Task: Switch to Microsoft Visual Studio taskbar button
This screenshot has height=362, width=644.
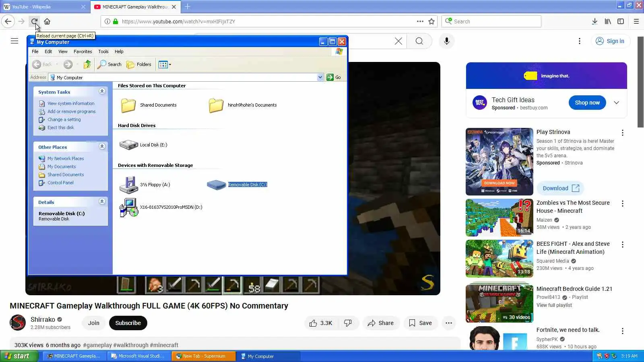Action: [x=140, y=356]
